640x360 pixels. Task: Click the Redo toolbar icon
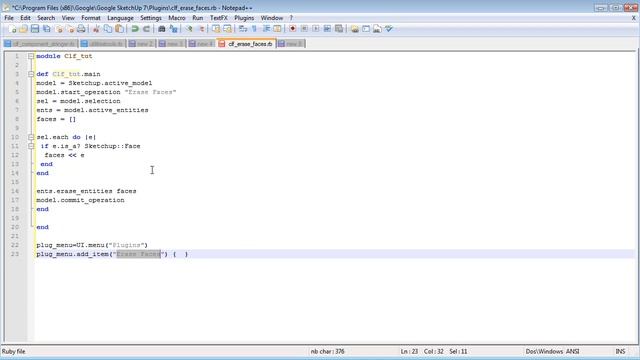[146, 29]
